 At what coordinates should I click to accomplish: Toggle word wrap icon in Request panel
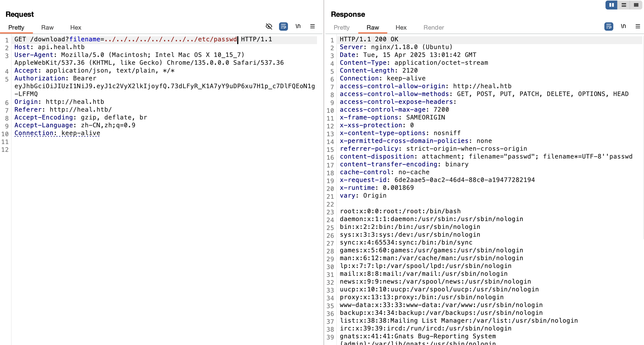click(x=283, y=27)
